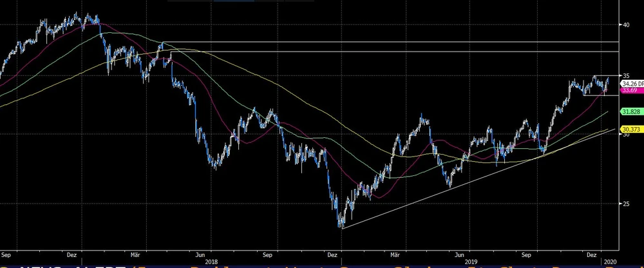Select the green 31.828 moving average label
The image size is (644, 268).
tap(629, 111)
